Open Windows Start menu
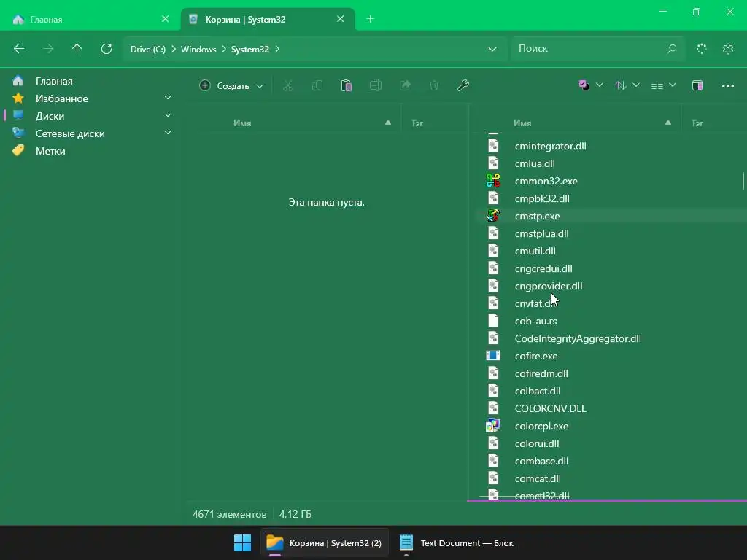The width and height of the screenshot is (747, 560). point(242,542)
